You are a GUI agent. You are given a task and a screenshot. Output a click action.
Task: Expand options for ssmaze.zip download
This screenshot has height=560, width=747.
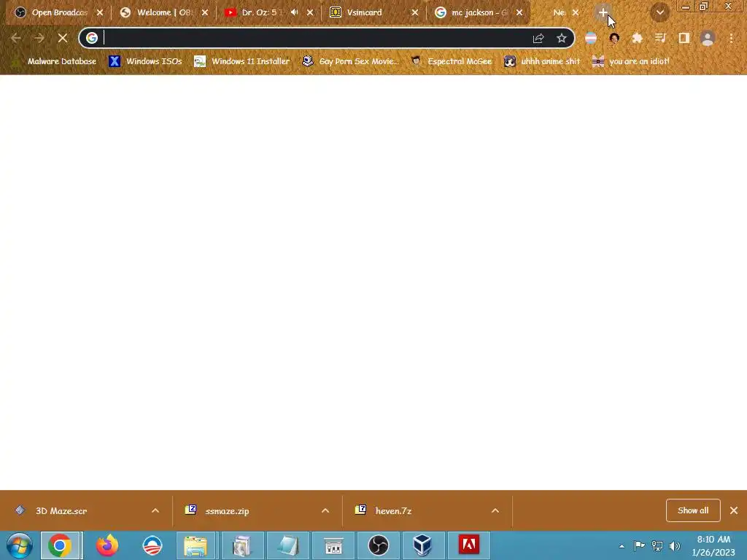[x=325, y=510]
